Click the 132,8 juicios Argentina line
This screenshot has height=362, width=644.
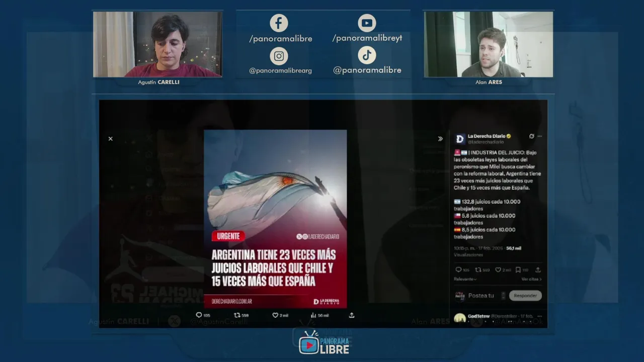[x=487, y=205]
